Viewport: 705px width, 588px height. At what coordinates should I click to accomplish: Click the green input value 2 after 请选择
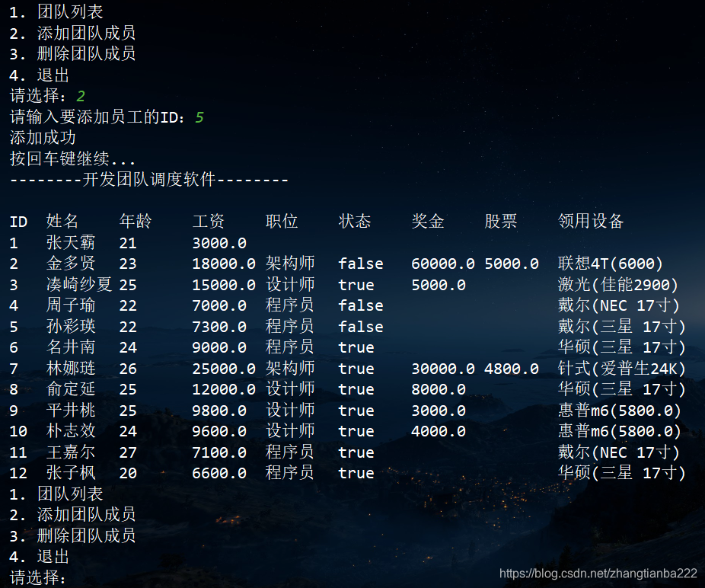pyautogui.click(x=81, y=96)
